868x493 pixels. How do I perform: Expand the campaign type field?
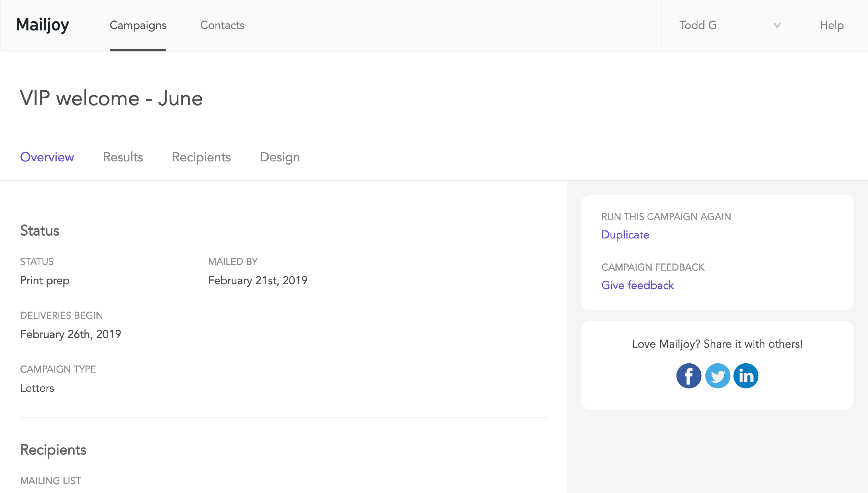click(x=37, y=388)
